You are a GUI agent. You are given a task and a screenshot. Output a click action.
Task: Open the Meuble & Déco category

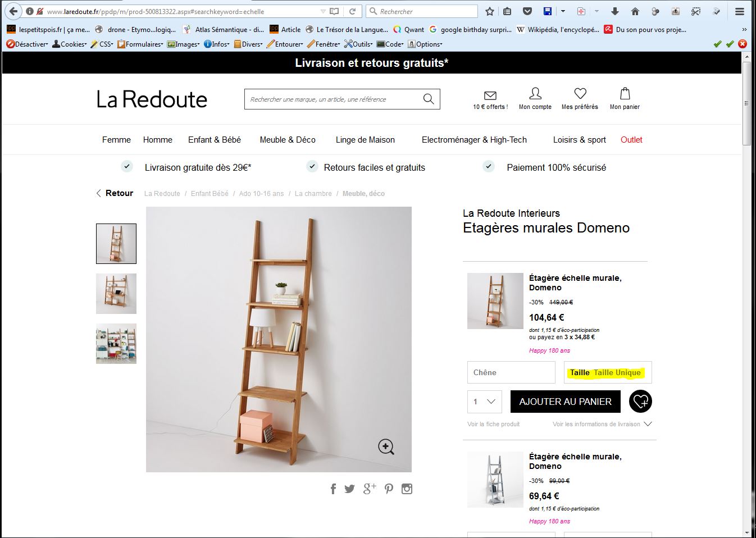[288, 140]
